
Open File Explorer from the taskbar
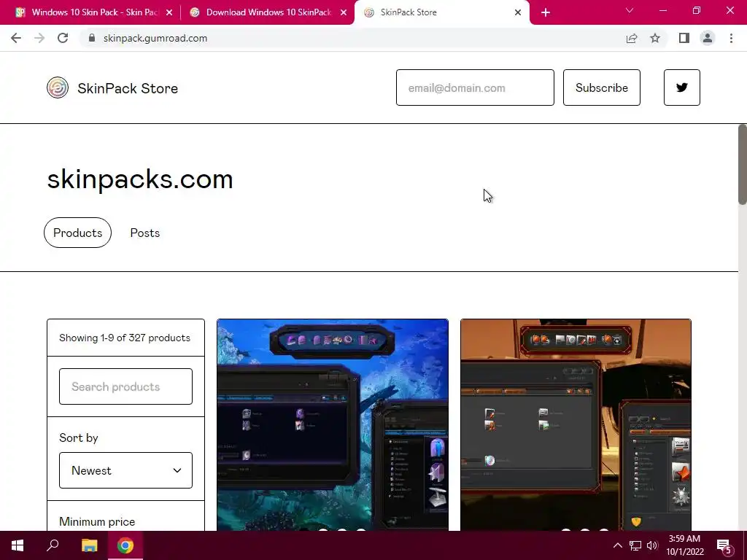(89, 545)
